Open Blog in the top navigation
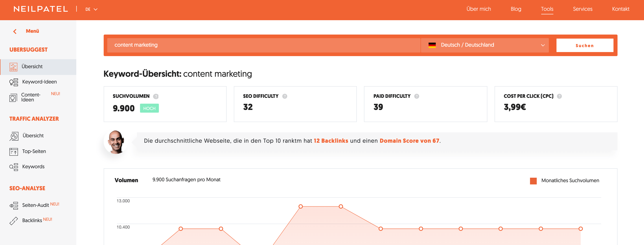 pos(516,9)
